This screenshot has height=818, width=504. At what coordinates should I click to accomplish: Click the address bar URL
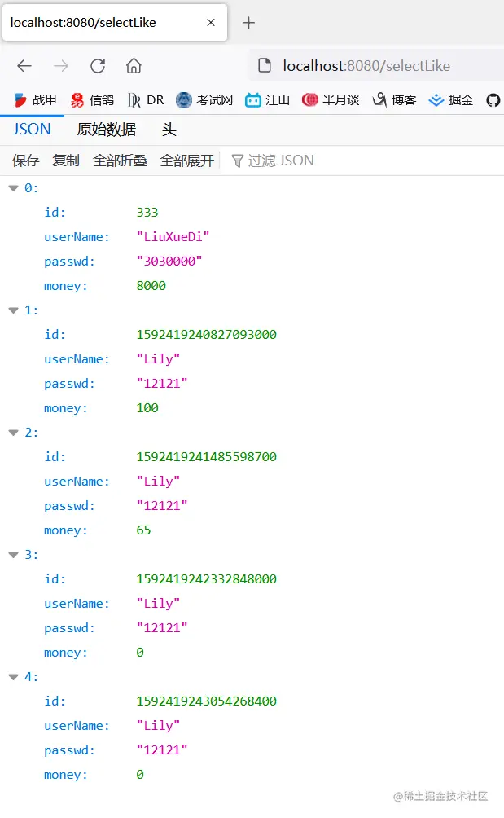[x=366, y=66]
